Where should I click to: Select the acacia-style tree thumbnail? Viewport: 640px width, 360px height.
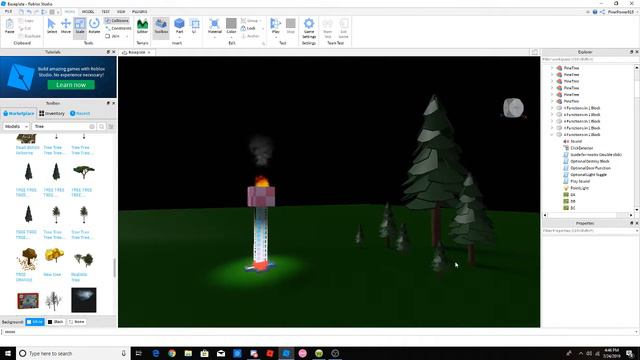83,171
